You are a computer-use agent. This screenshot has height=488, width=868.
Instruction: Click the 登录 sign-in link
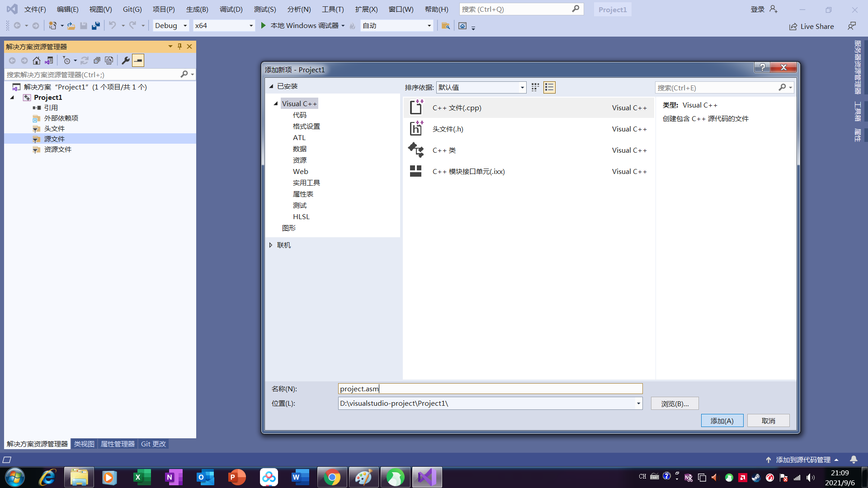757,9
